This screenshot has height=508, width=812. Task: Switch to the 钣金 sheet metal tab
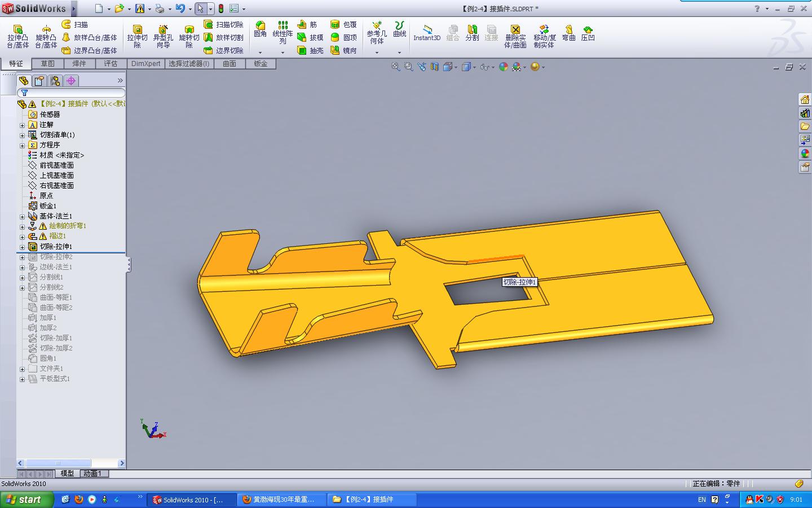click(261, 64)
